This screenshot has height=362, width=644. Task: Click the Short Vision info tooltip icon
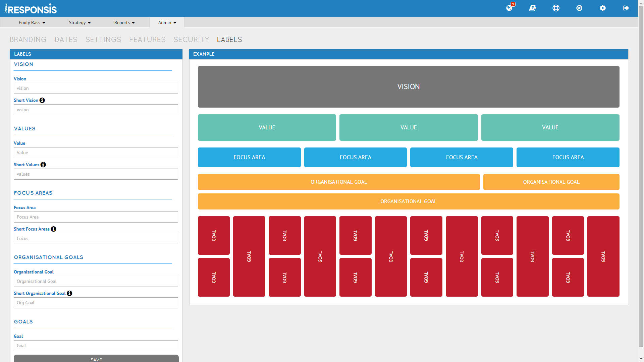[x=43, y=100]
